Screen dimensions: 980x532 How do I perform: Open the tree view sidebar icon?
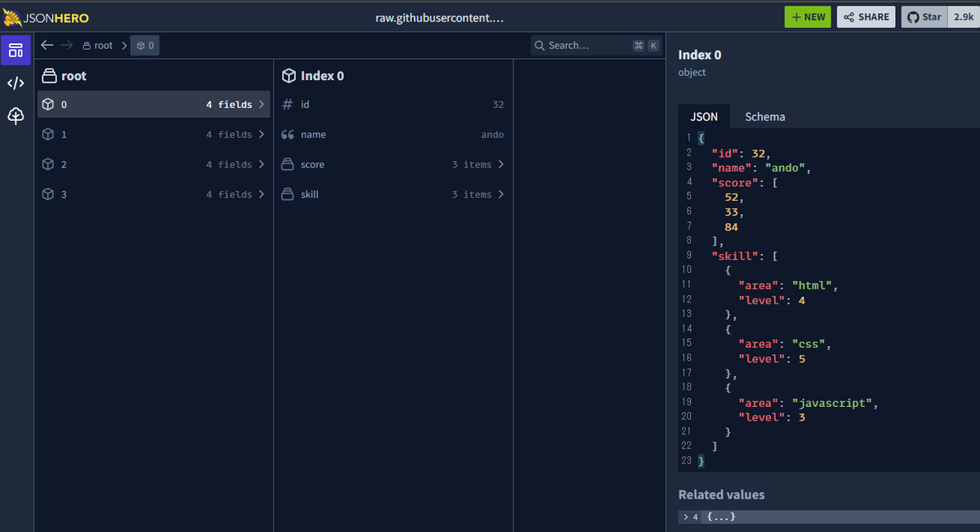pyautogui.click(x=16, y=116)
